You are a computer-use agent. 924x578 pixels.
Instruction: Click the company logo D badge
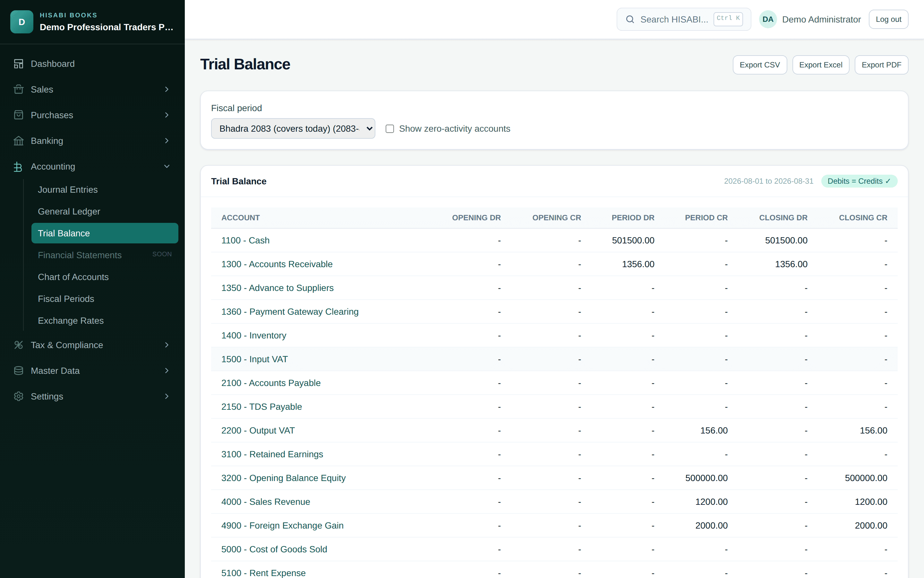click(22, 22)
